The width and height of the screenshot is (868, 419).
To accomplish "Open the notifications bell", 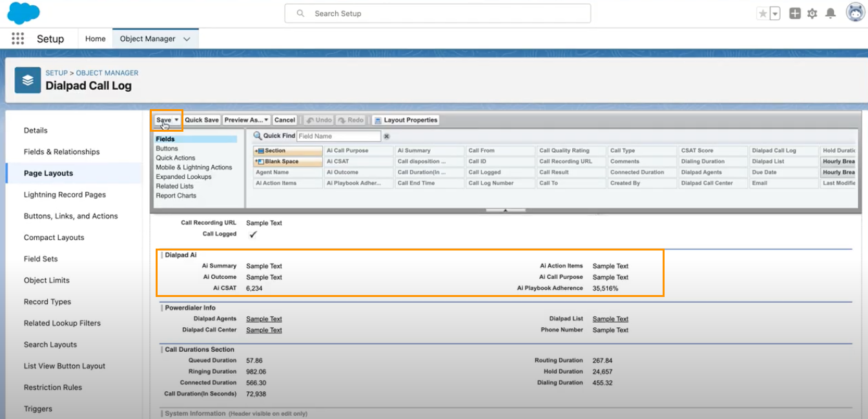I will click(x=831, y=14).
